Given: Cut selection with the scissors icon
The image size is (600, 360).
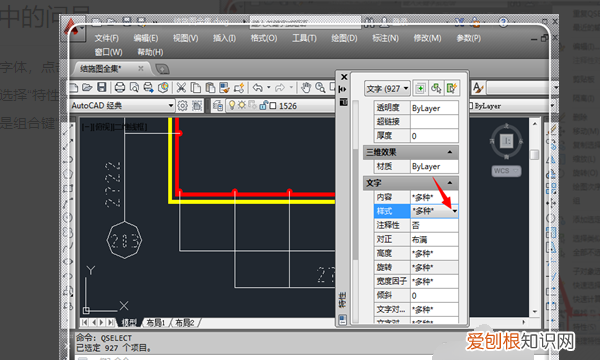Looking at the screenshot, I should click(x=181, y=88).
